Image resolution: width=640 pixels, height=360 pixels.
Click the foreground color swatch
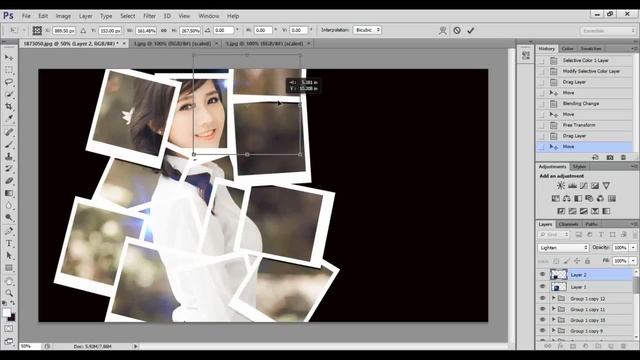pos(7,313)
